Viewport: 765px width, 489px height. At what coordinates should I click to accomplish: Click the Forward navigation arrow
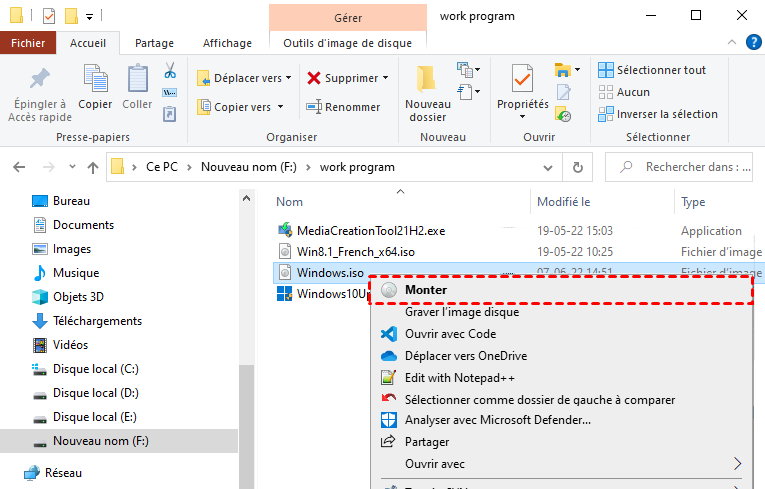[49, 167]
